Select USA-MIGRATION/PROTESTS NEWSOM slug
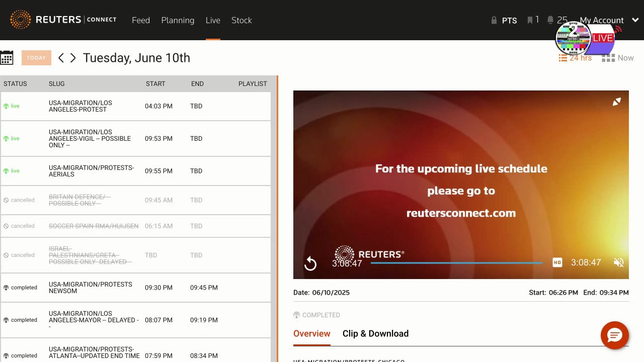This screenshot has height=362, width=644. point(91,288)
